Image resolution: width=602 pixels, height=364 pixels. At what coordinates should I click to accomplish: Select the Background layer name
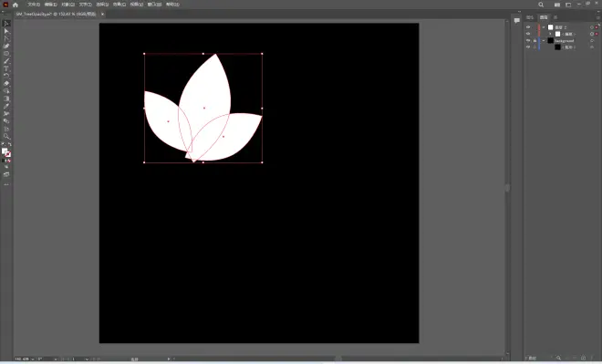(x=564, y=40)
